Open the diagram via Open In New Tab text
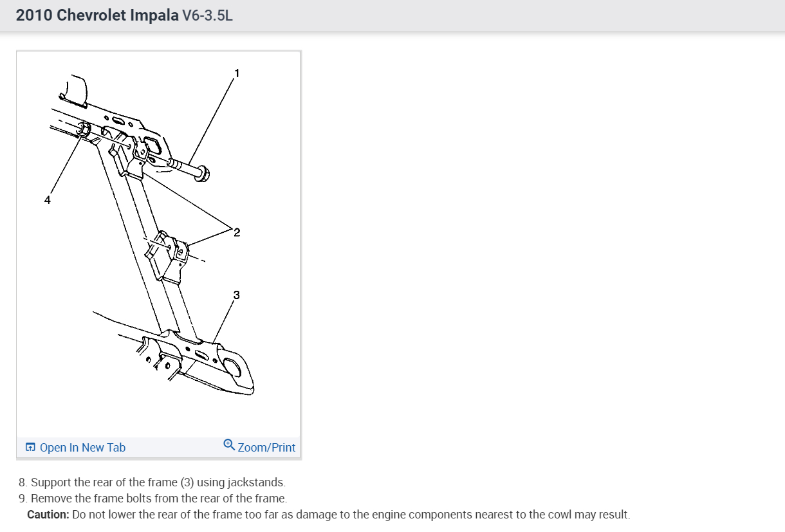785x532 pixels. [82, 447]
